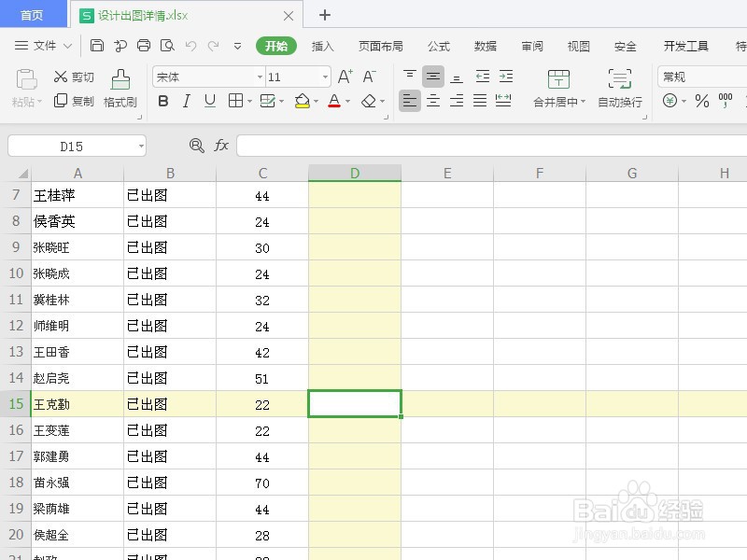Open the fill color dropdown arrow
Screen dimensions: 747x560
click(x=316, y=101)
